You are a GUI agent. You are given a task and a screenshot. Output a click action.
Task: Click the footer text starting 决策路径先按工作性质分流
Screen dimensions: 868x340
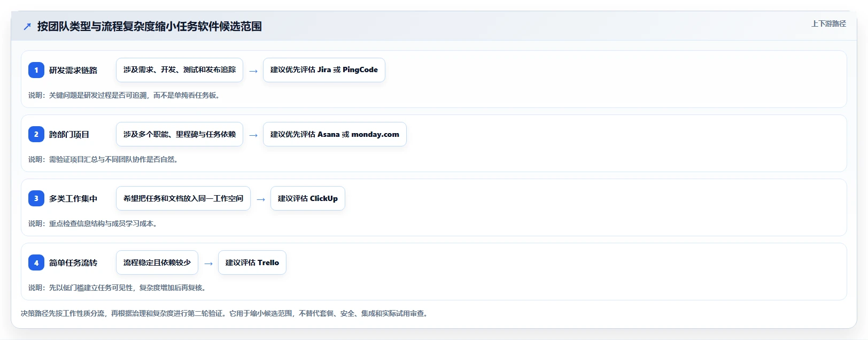225,313
